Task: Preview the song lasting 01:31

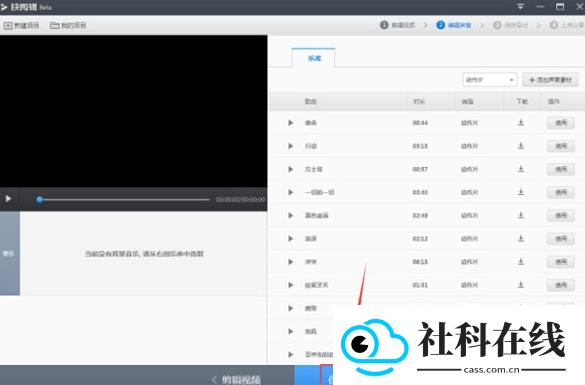Action: pos(290,285)
